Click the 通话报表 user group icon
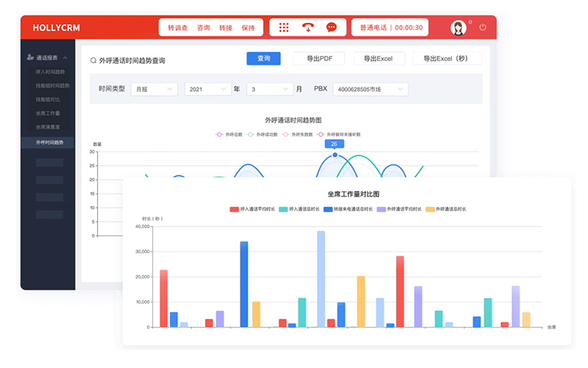This screenshot has height=368, width=588. [29, 57]
